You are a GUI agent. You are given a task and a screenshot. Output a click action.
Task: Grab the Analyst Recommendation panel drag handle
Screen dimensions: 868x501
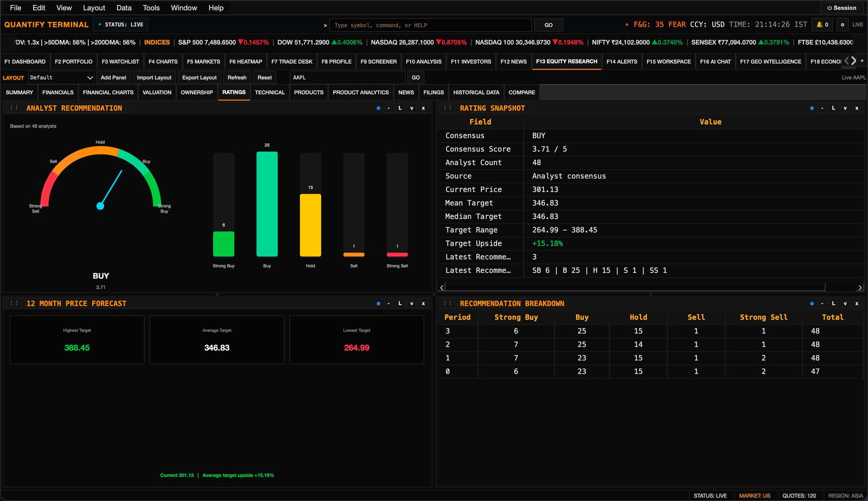click(x=14, y=108)
